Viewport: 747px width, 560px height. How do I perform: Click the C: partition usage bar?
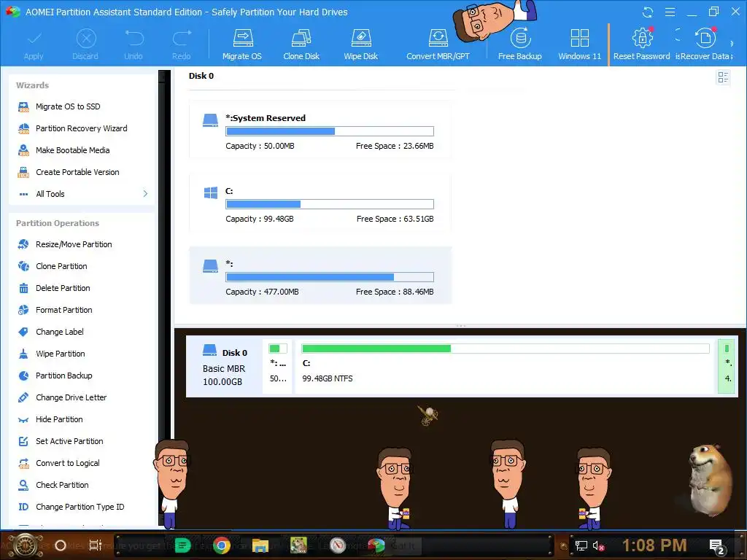[x=330, y=204]
